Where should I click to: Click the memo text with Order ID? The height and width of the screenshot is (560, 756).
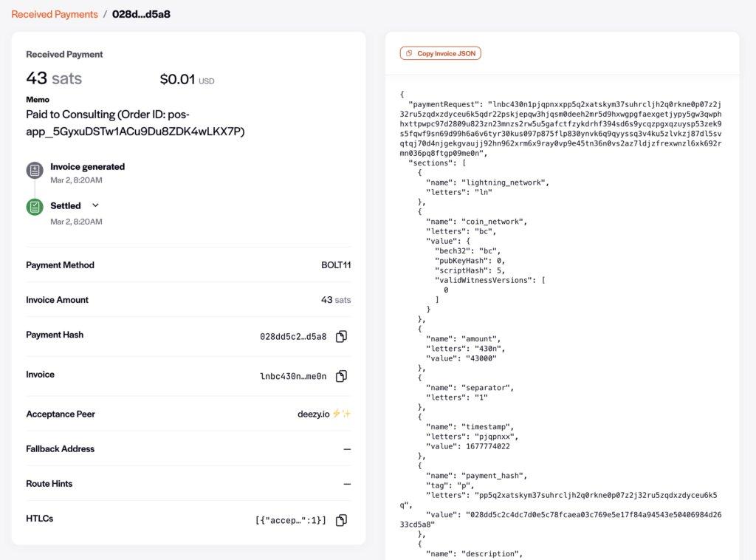tap(135, 123)
